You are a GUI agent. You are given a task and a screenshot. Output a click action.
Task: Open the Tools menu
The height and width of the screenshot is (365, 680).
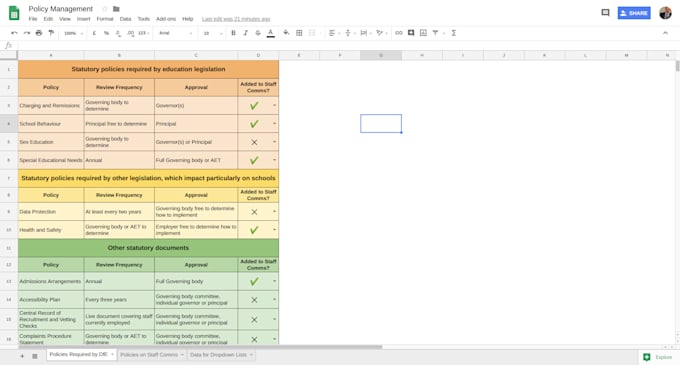point(144,19)
